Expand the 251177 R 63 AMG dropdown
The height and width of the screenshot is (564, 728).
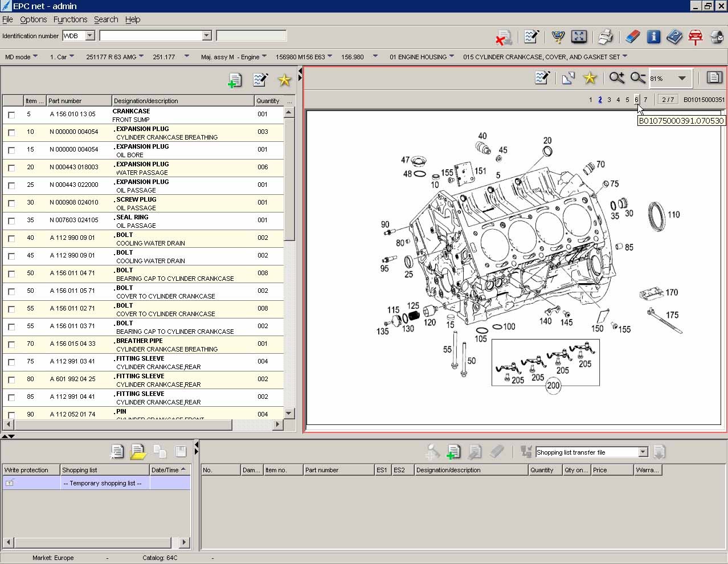tap(141, 56)
